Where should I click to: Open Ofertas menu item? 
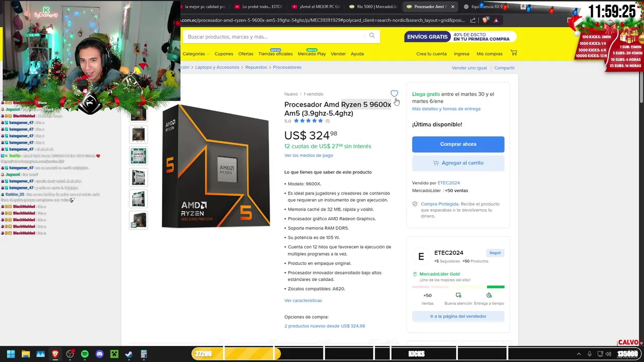tap(246, 54)
